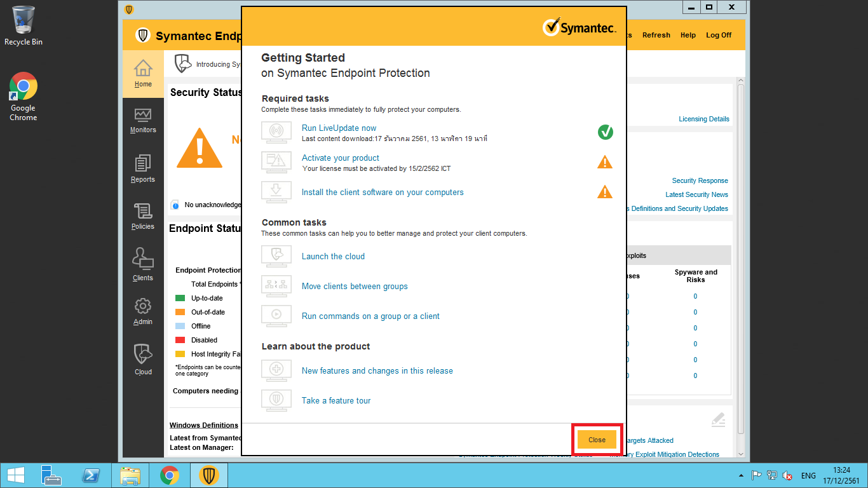Open PowerShell from the taskbar

91,475
